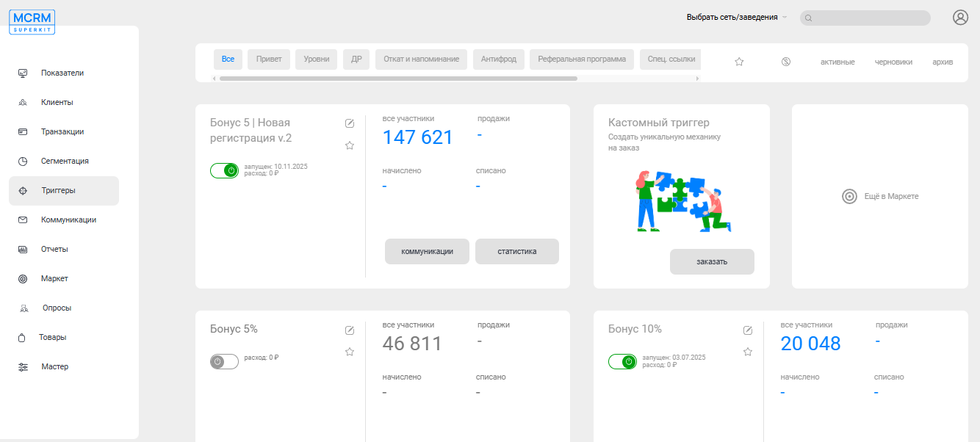The image size is (980, 442).
Task: Click the коммуникации button
Action: (x=427, y=251)
